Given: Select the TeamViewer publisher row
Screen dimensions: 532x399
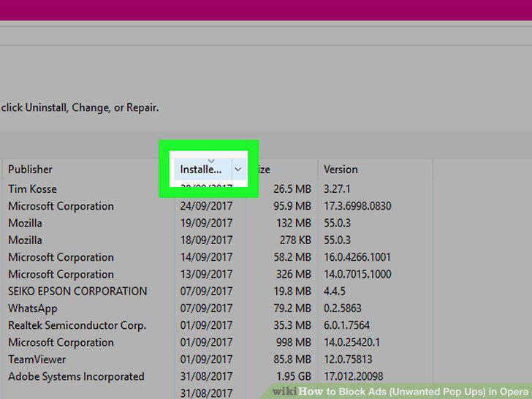Looking at the screenshot, I should (37, 360).
